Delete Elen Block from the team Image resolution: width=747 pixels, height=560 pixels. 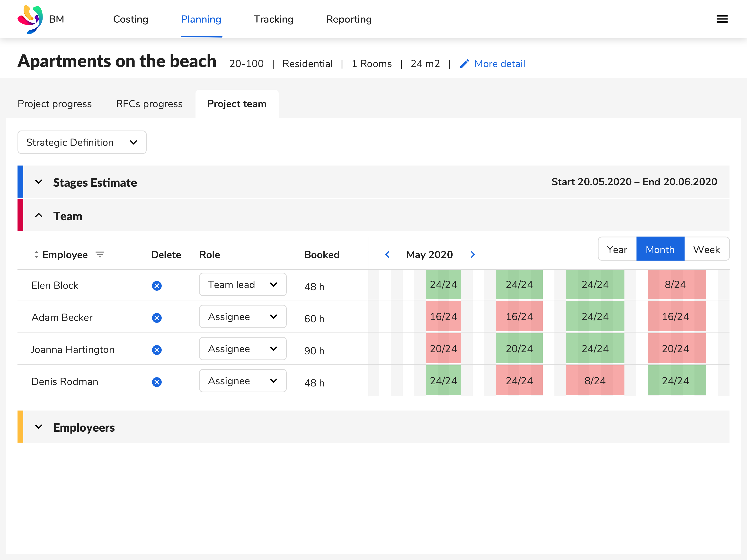point(157,286)
